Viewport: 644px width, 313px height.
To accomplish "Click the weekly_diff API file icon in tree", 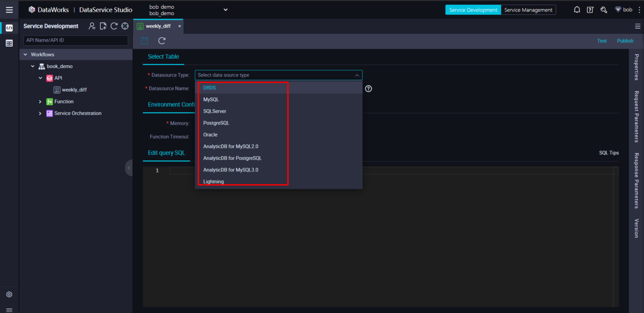I will tap(57, 90).
